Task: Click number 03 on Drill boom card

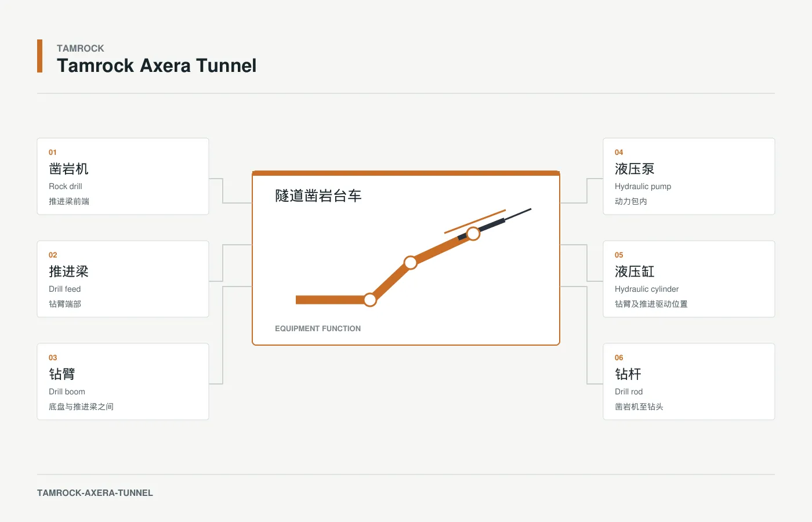Action: pyautogui.click(x=53, y=358)
